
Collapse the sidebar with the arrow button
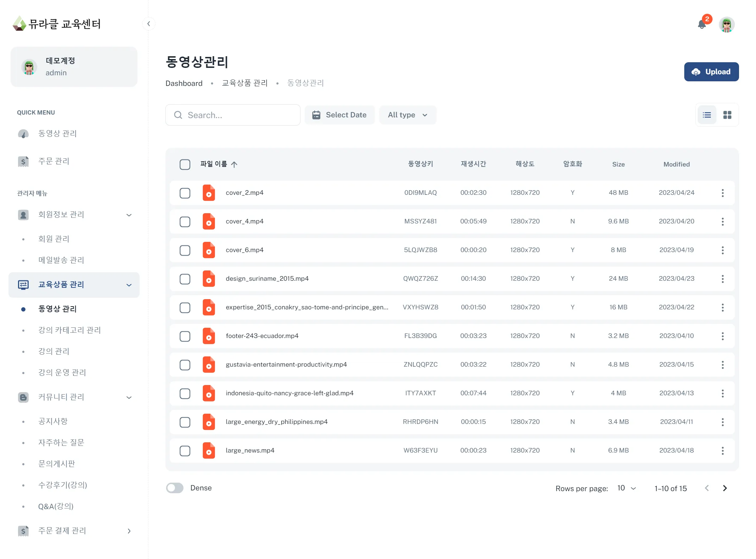(x=149, y=24)
